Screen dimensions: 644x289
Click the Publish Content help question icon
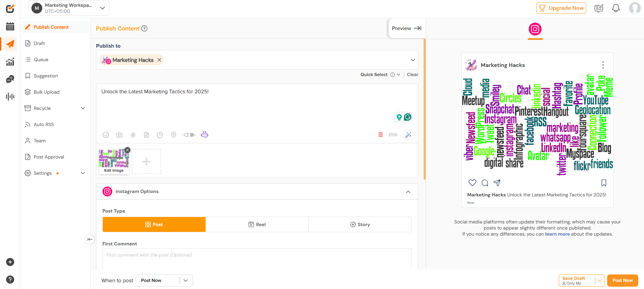[x=144, y=28]
